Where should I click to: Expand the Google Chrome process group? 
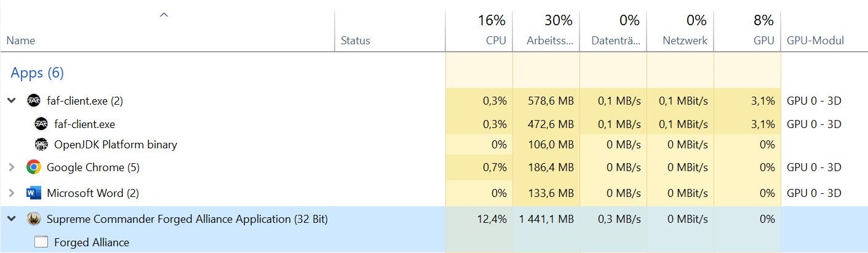pyautogui.click(x=11, y=167)
